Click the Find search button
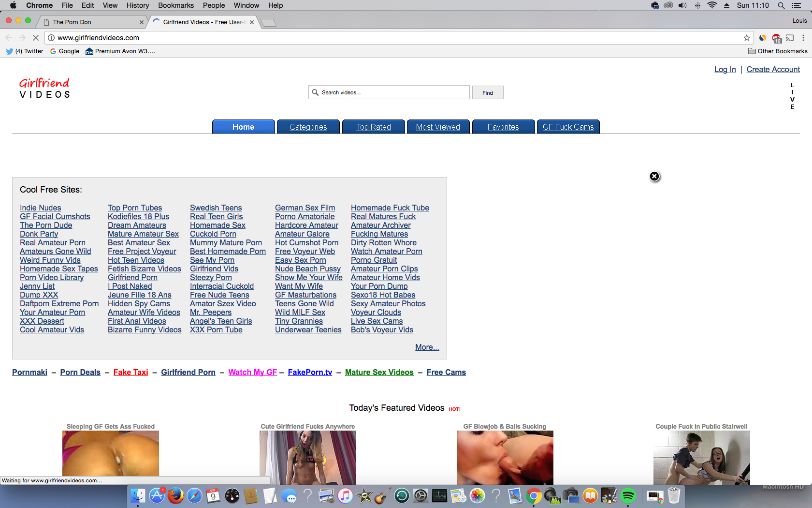The width and height of the screenshot is (812, 508). pyautogui.click(x=488, y=92)
